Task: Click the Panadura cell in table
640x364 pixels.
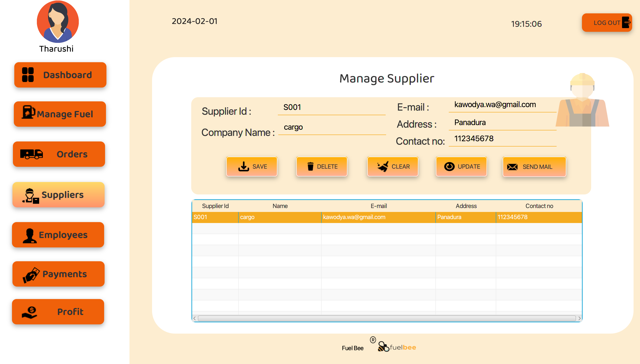Action: [x=466, y=217]
